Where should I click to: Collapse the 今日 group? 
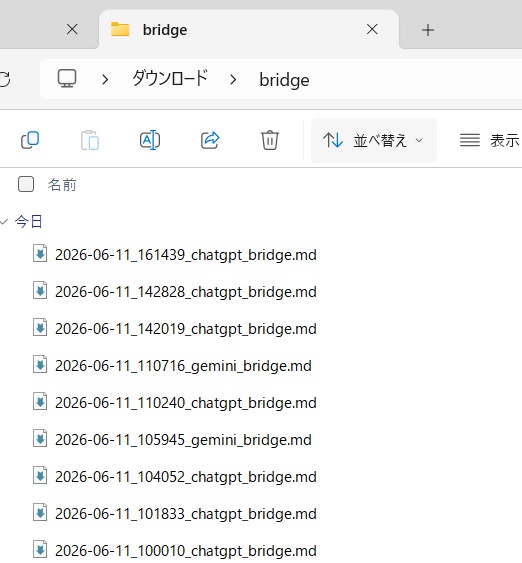[x=4, y=222]
